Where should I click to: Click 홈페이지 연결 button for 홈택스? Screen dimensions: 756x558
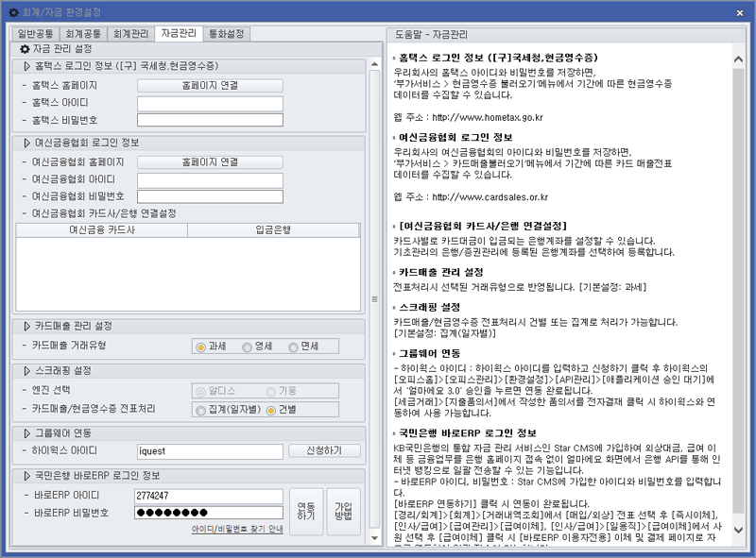coord(210,85)
